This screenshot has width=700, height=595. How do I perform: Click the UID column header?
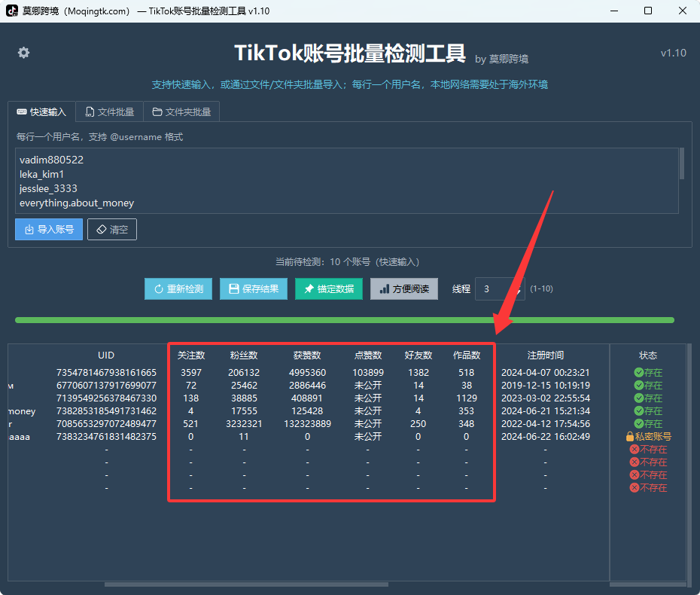point(106,355)
